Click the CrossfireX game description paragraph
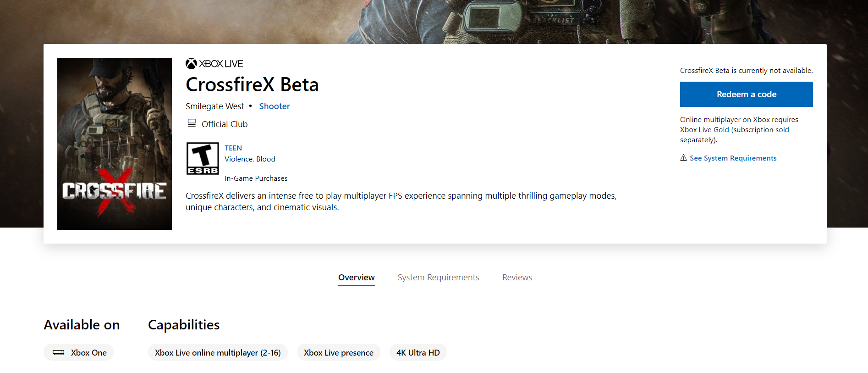 [401, 201]
